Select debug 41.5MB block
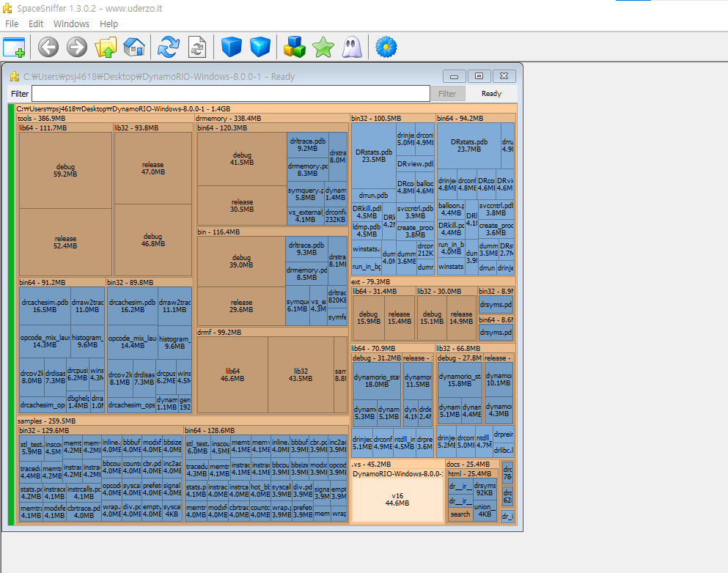The width and height of the screenshot is (728, 573). click(242, 159)
